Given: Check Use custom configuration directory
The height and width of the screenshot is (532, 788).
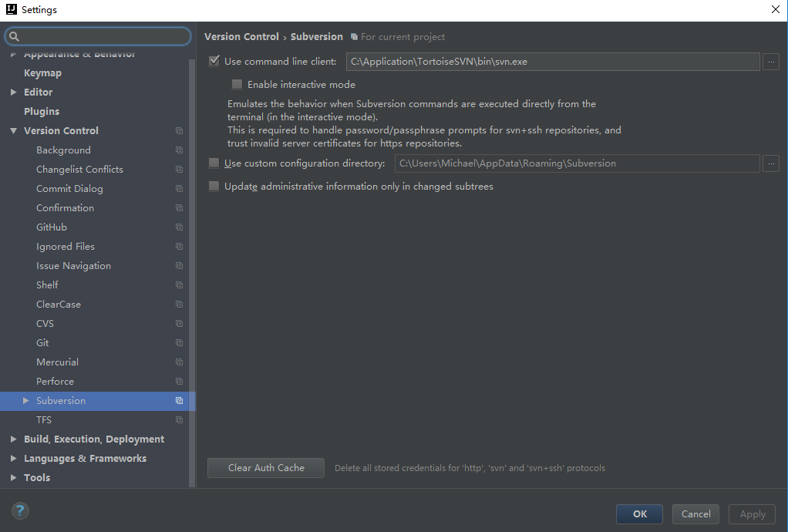Looking at the screenshot, I should [214, 163].
